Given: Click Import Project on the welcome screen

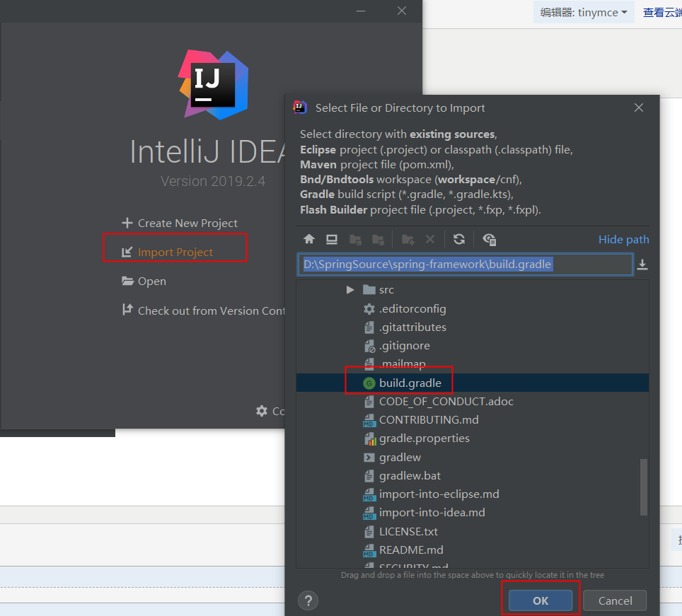Looking at the screenshot, I should [175, 252].
